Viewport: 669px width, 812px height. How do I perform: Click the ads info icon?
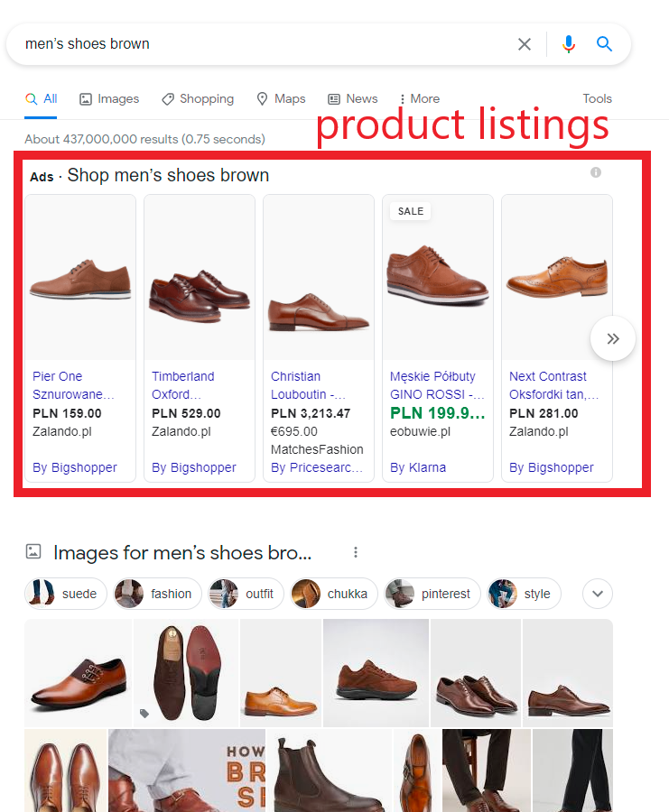click(x=596, y=172)
